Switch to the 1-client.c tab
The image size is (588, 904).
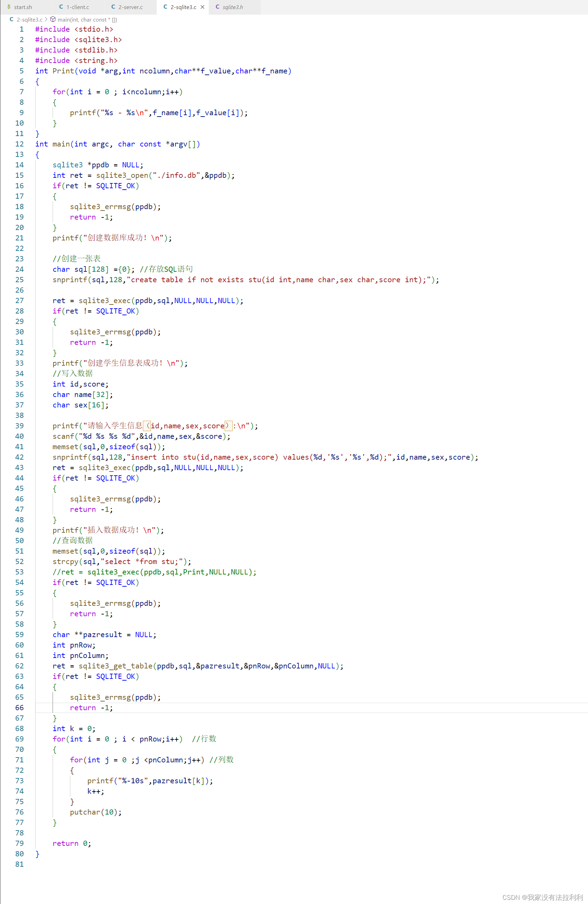(x=77, y=7)
